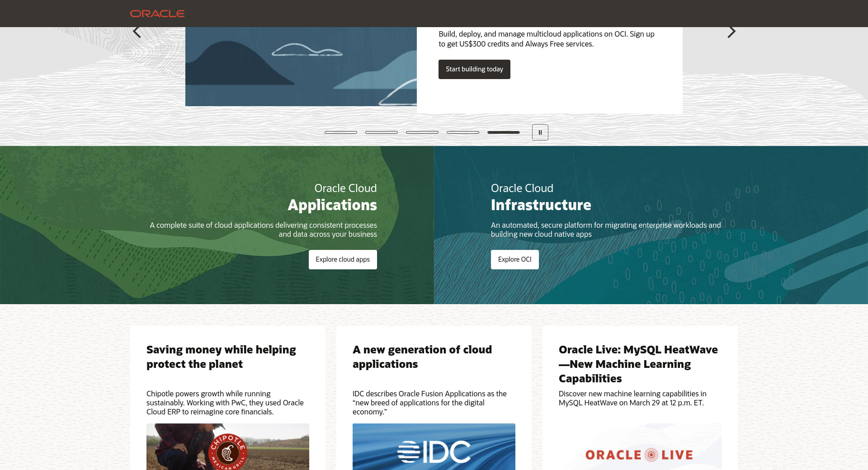The width and height of the screenshot is (868, 470).
Task: Open 'Saving money while helping protect the planet' headline
Action: 221,357
